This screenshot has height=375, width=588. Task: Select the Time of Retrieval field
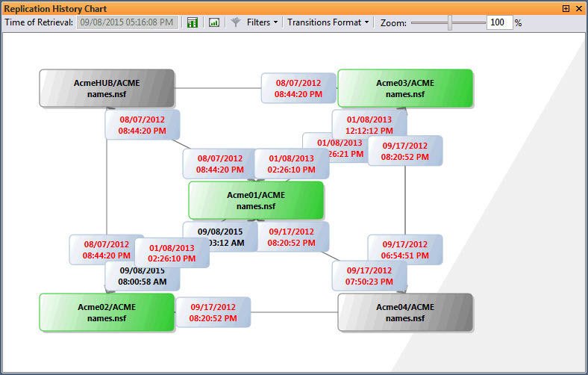pos(125,22)
